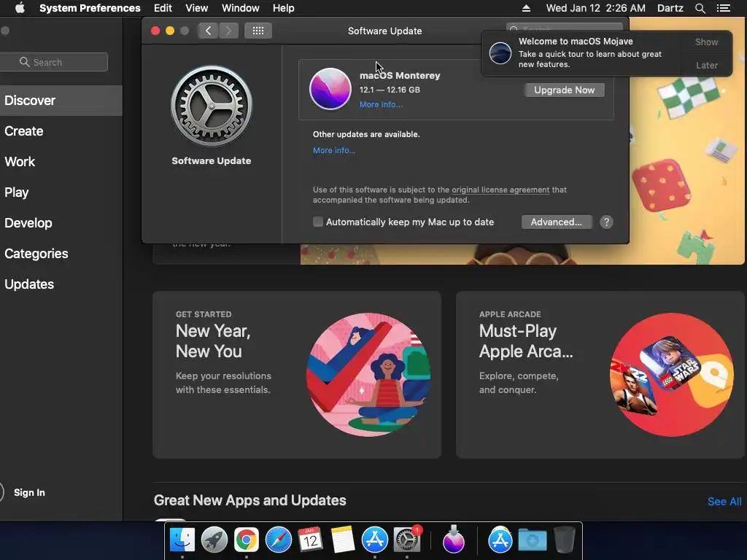
Task: Click the App Store Search field
Action: [54, 63]
